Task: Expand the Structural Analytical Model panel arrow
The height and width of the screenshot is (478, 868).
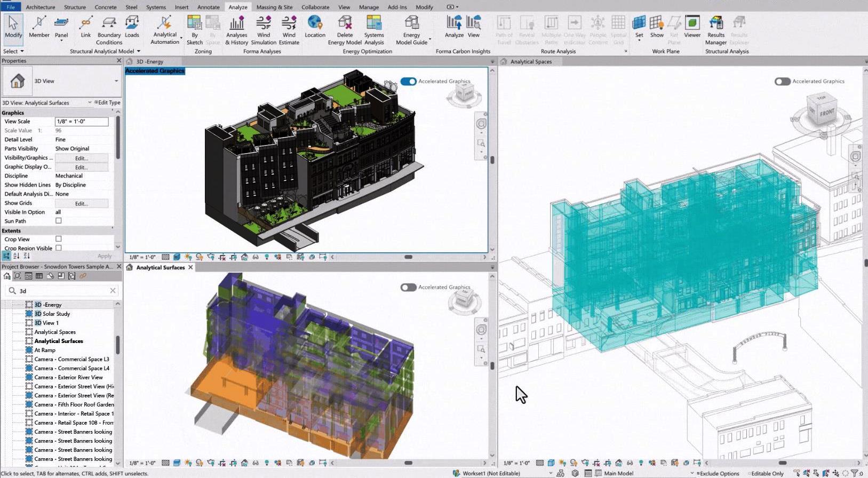Action: (x=139, y=51)
